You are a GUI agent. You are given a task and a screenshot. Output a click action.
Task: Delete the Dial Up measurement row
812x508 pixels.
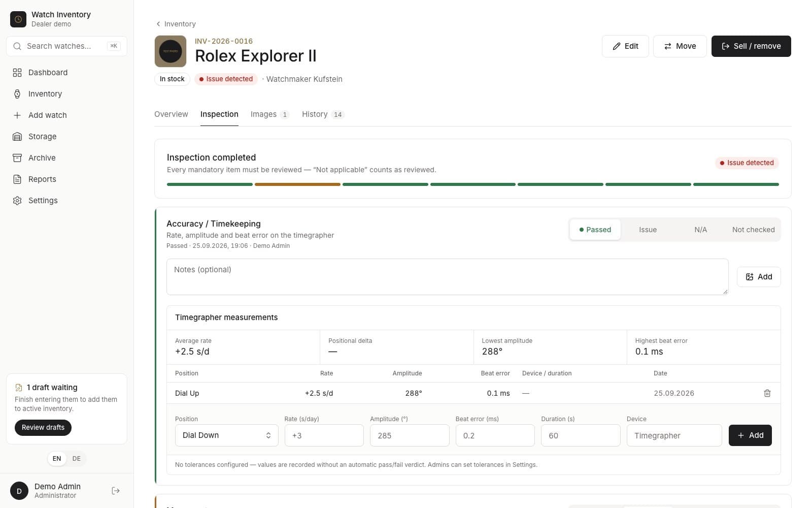(767, 393)
